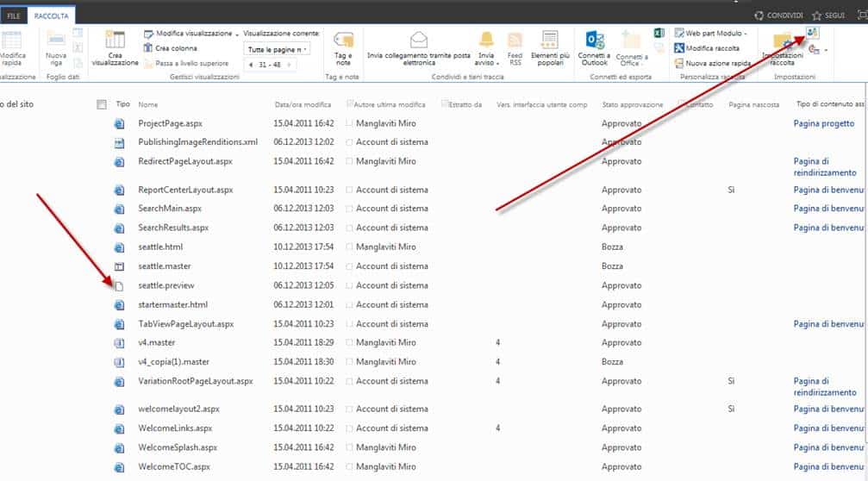Click Approvato status in TabViewPageLayout.aspx row
This screenshot has height=481, width=868.
tap(621, 324)
